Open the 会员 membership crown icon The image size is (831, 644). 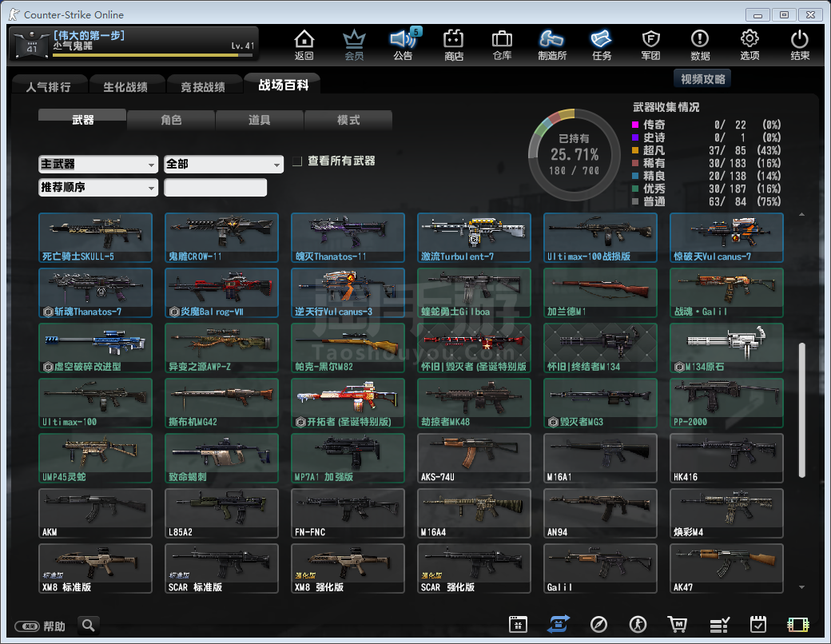click(x=354, y=45)
